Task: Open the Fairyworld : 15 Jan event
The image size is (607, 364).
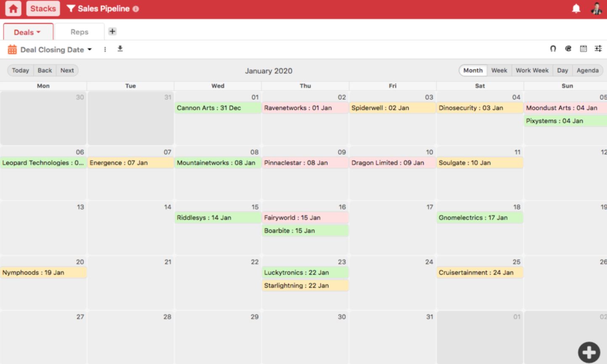Action: tap(305, 218)
